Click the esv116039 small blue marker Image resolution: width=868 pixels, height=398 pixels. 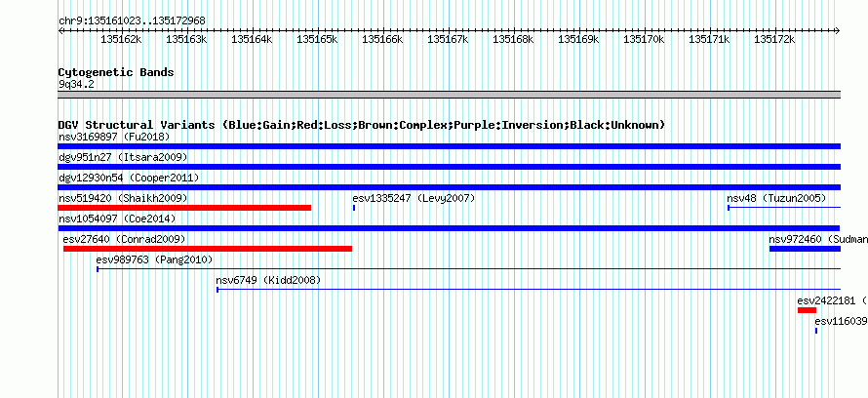816,331
